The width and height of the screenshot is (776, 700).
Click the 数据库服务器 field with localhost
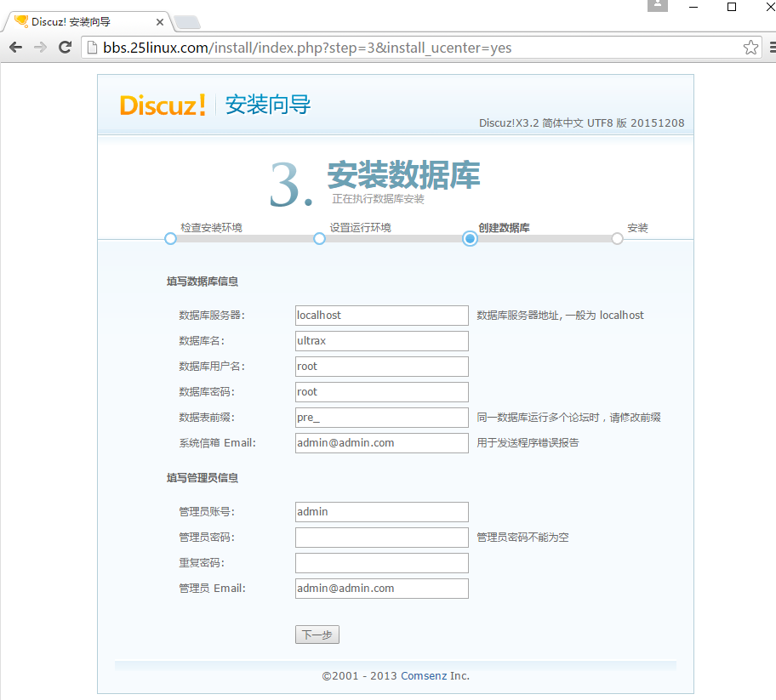click(381, 316)
